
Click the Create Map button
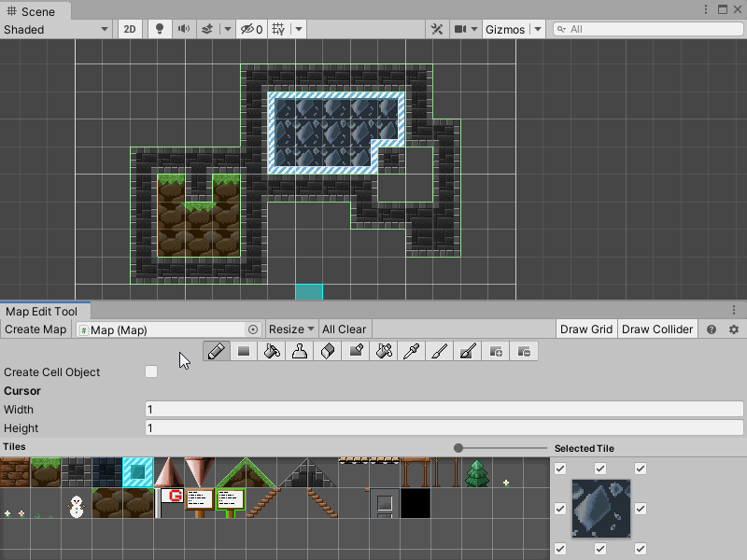coord(35,329)
